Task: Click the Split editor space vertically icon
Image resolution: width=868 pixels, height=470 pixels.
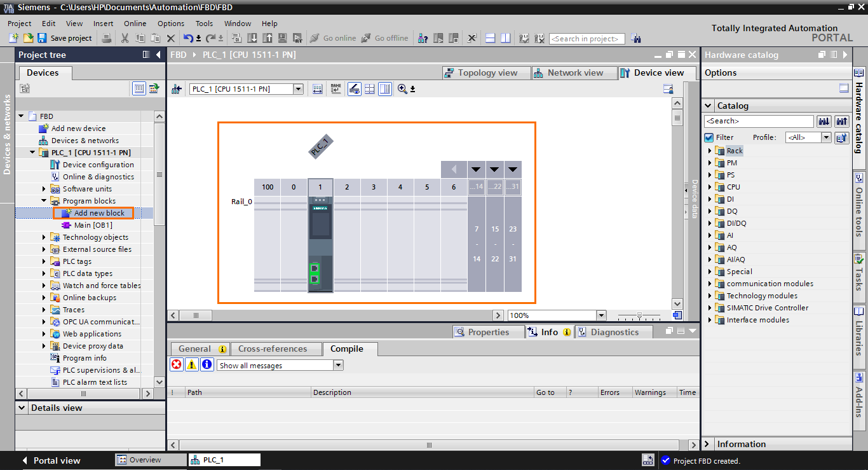Action: pyautogui.click(x=506, y=38)
